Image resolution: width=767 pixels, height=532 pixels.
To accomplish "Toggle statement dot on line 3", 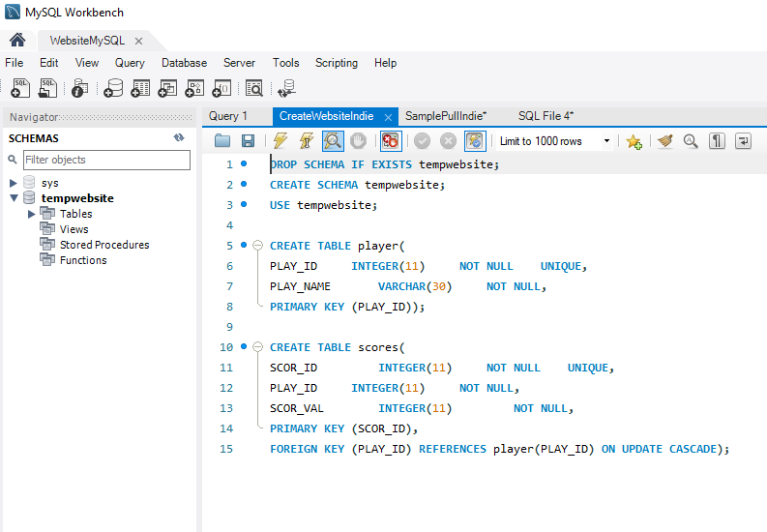I will click(x=244, y=204).
